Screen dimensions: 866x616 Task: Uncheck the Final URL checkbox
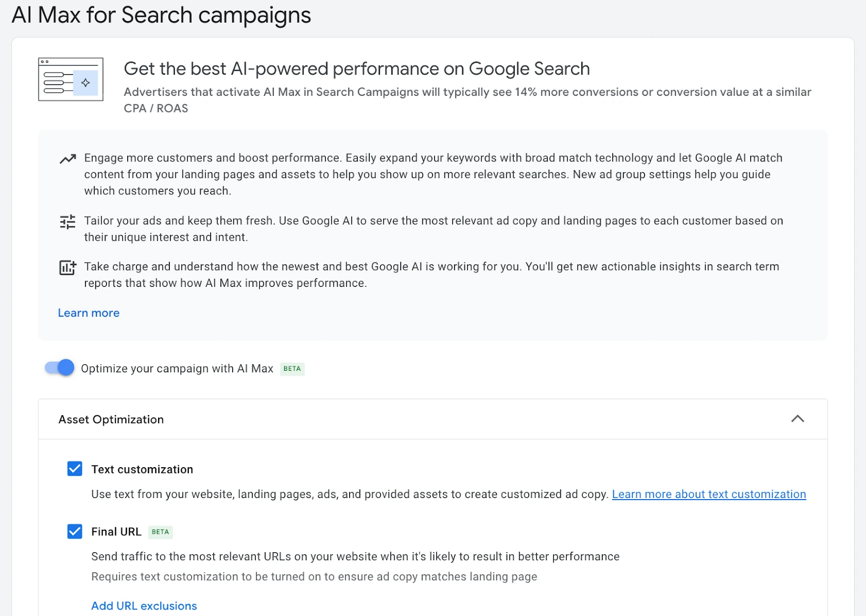[x=75, y=532]
